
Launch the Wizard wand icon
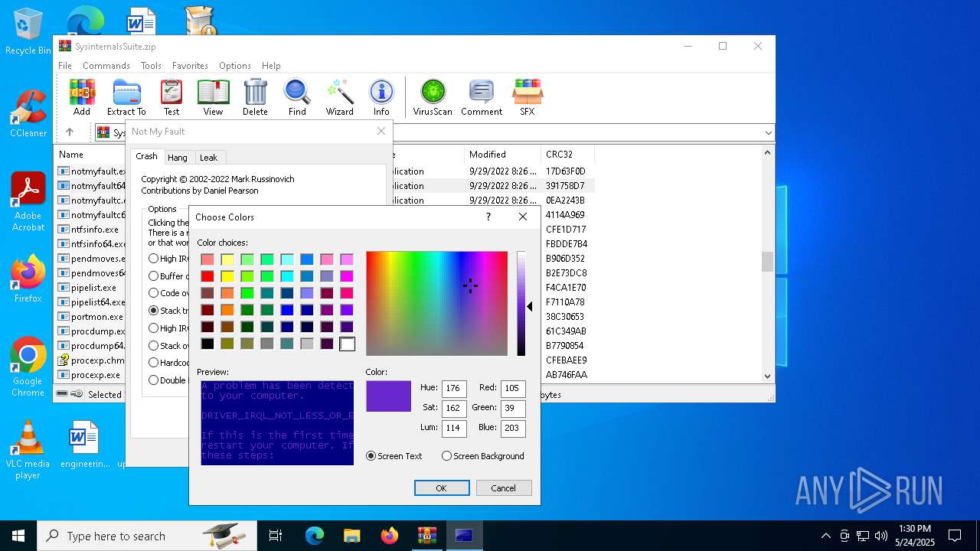[x=339, y=97]
